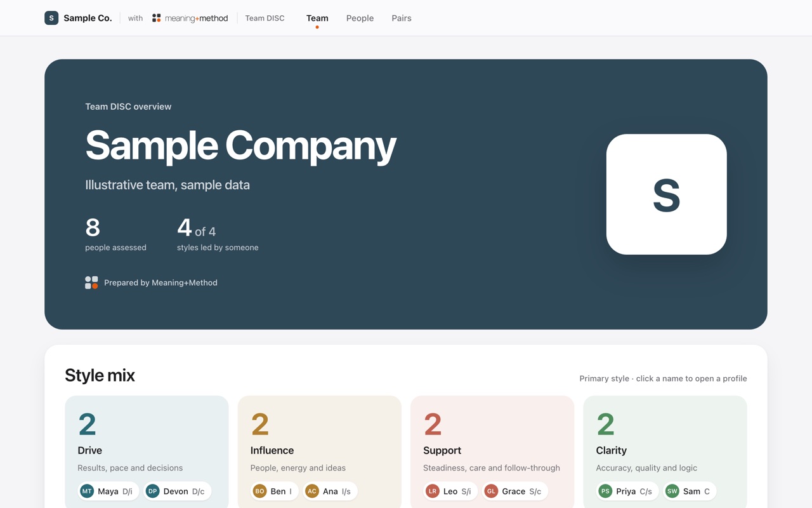Click the 4 of 4 styles stat
The width and height of the screenshot is (812, 508).
[x=218, y=234]
